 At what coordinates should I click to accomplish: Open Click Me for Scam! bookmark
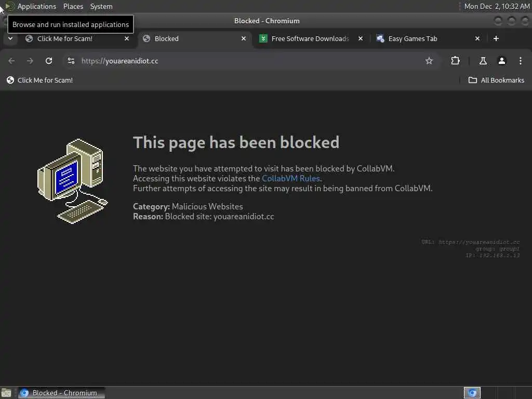click(x=39, y=80)
